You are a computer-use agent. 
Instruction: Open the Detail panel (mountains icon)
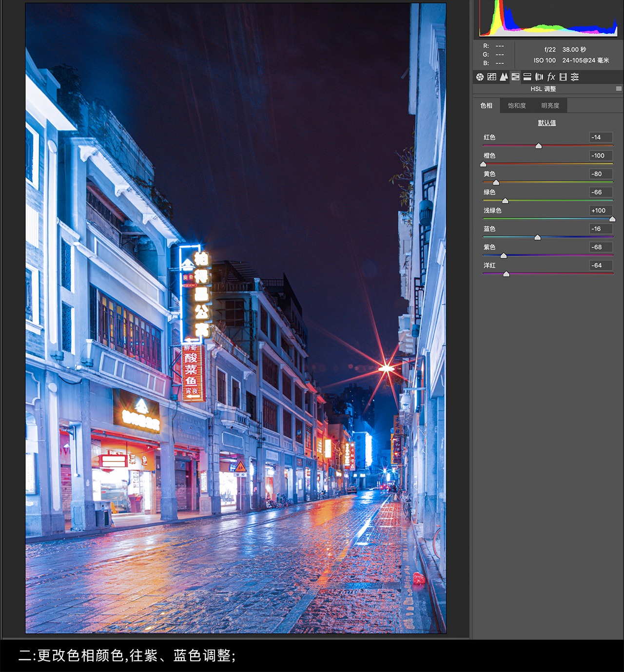(504, 77)
